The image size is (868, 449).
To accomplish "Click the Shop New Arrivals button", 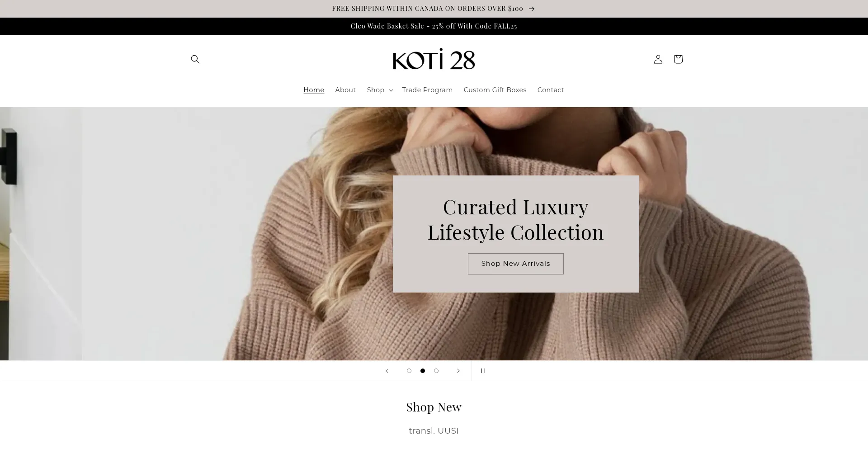I will [516, 264].
